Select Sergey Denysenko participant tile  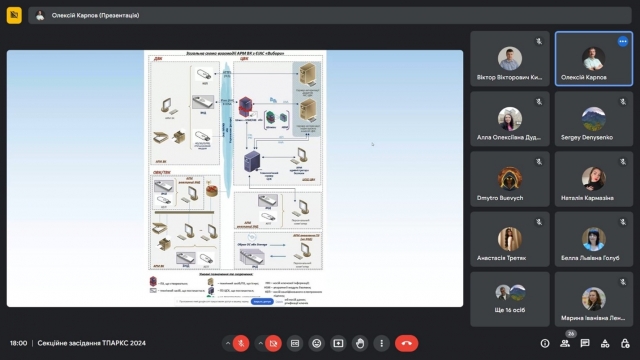tap(594, 119)
